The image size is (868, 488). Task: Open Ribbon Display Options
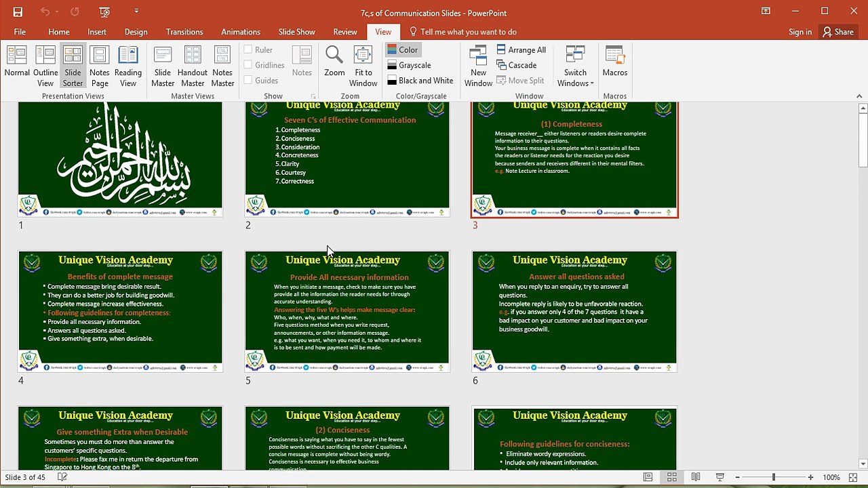(x=766, y=12)
